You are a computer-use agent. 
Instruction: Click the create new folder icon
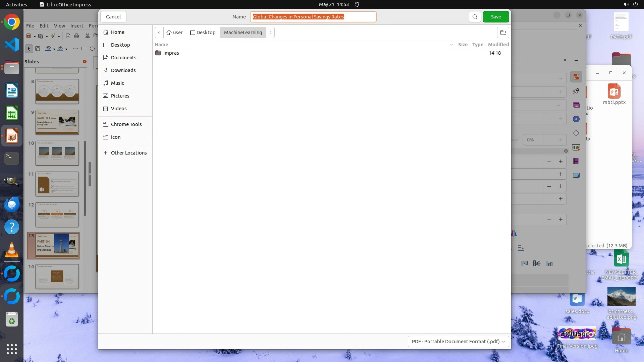503,33
